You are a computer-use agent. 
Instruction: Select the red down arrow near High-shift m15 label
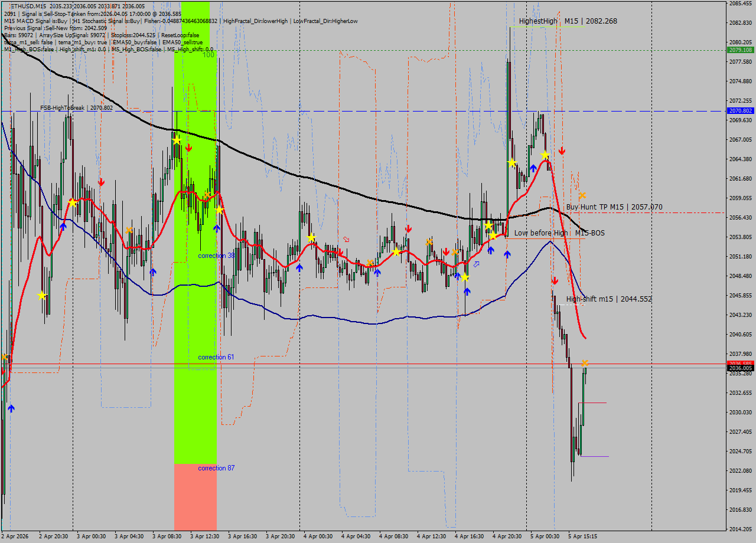coord(555,281)
